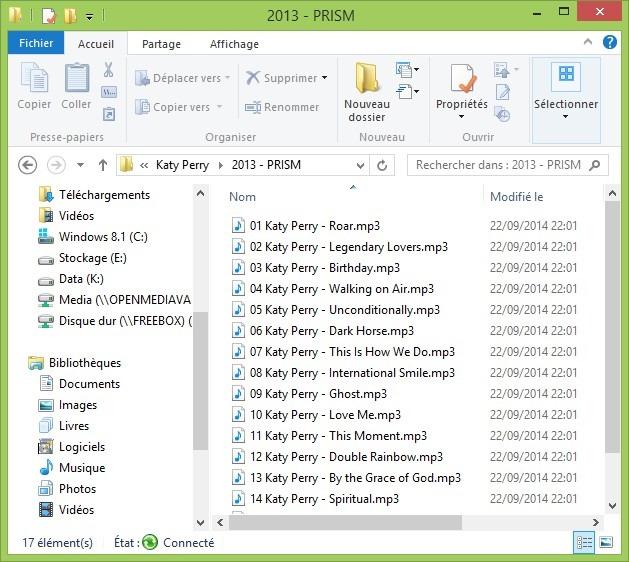Select 09 Katy Perry - Ghost.mp3
This screenshot has width=629, height=562.
309,394
